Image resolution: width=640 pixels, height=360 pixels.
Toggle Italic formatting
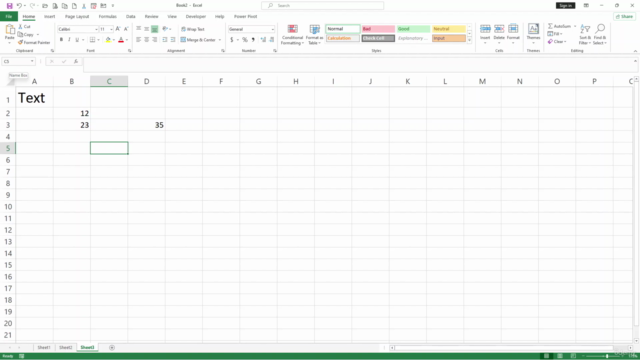tap(69, 40)
